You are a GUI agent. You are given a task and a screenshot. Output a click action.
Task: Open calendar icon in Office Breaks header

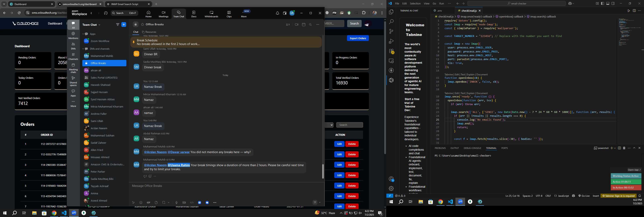coord(303,25)
